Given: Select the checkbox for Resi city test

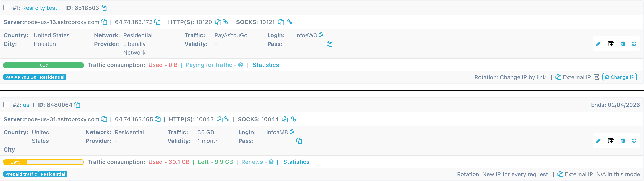Looking at the screenshot, I should click(x=7, y=7).
